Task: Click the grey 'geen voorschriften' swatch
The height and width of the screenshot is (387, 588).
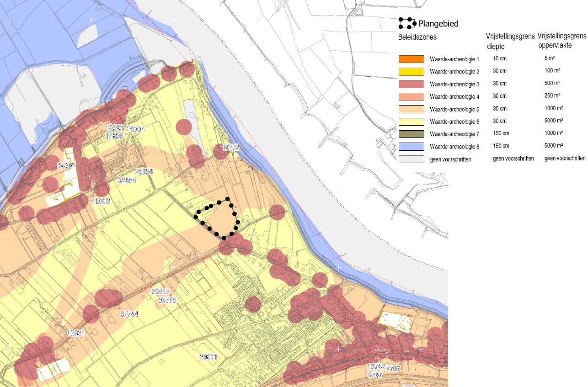Action: pos(412,159)
